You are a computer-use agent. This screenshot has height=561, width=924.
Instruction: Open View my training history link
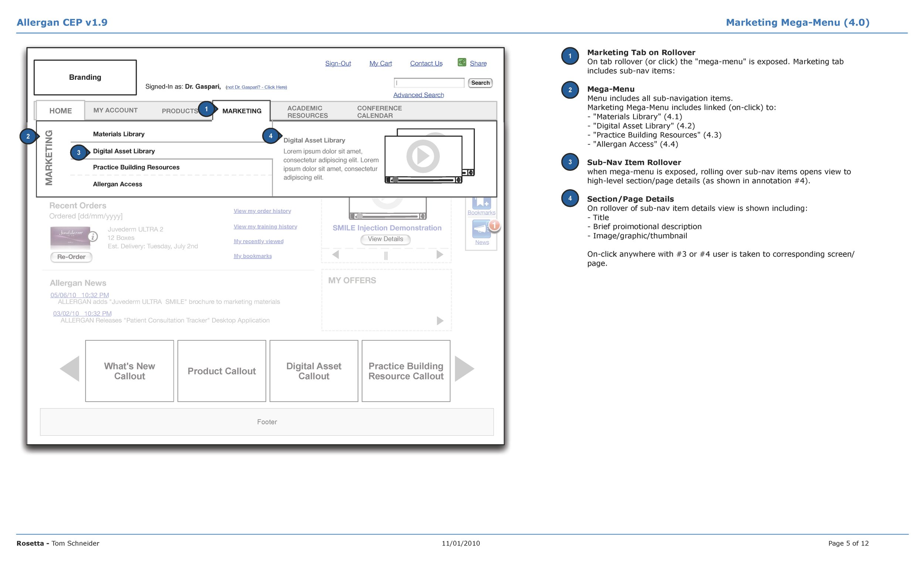pyautogui.click(x=265, y=227)
